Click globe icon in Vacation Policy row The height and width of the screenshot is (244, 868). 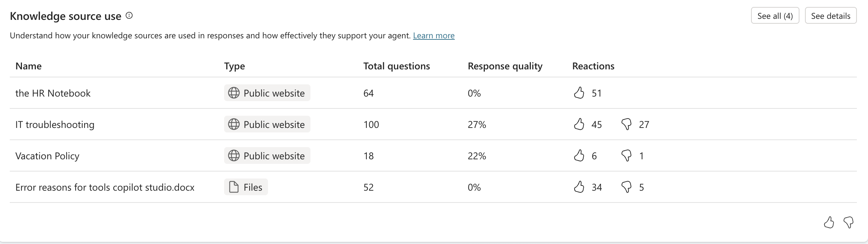tap(234, 155)
